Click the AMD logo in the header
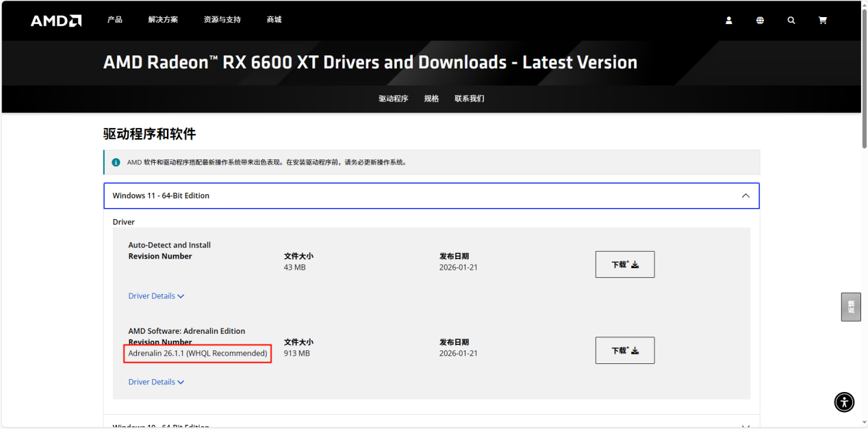 [x=56, y=21]
